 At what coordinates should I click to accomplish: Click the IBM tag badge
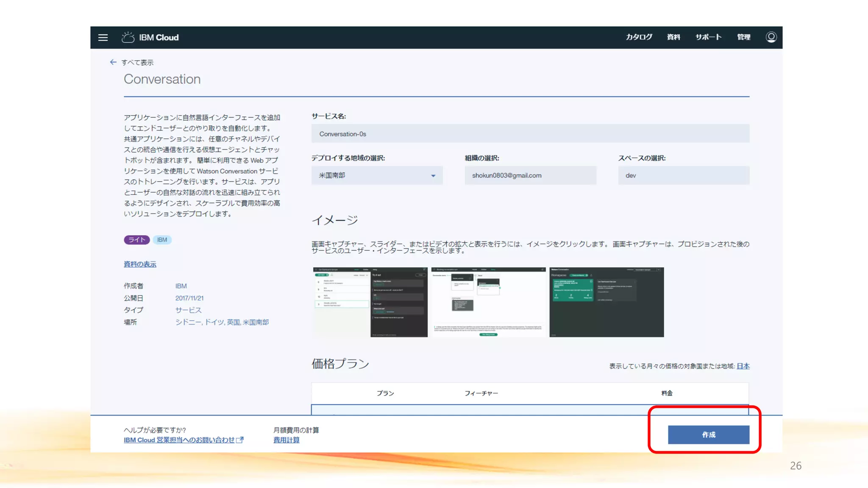click(x=162, y=240)
